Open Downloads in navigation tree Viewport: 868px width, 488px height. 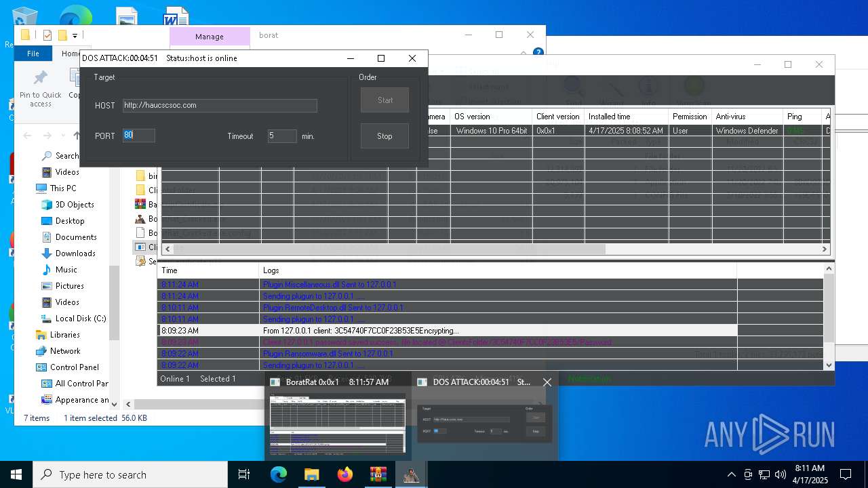click(x=75, y=253)
